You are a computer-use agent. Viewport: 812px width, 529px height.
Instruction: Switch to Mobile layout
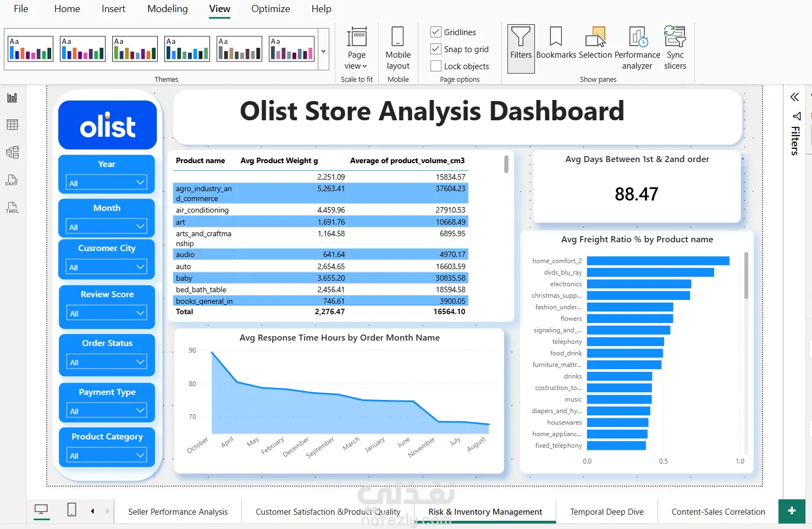point(398,48)
